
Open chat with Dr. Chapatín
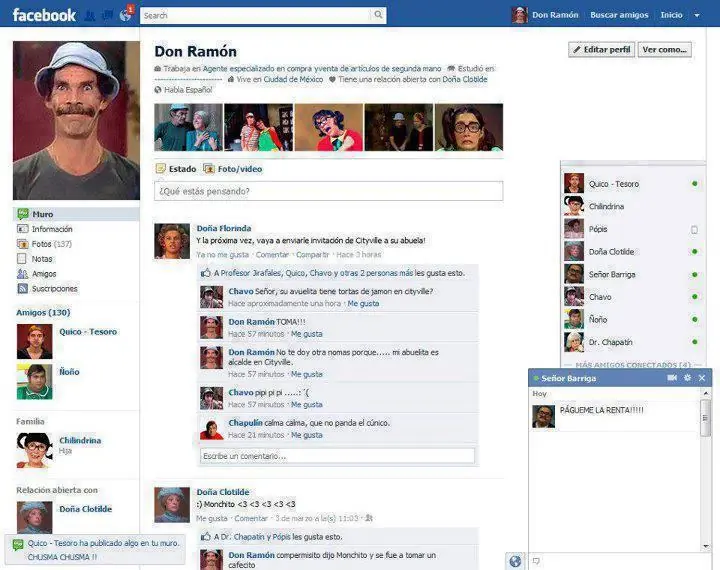(x=633, y=342)
